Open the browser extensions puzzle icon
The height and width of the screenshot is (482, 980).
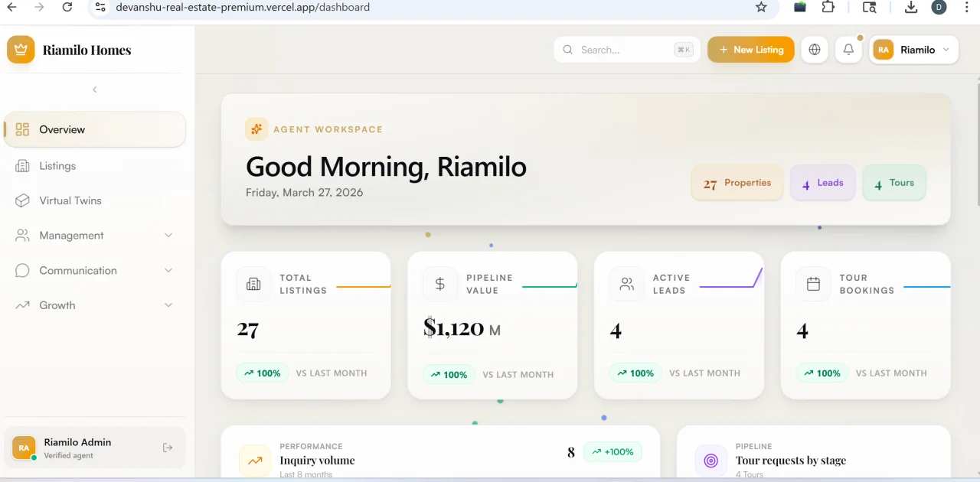click(x=828, y=7)
